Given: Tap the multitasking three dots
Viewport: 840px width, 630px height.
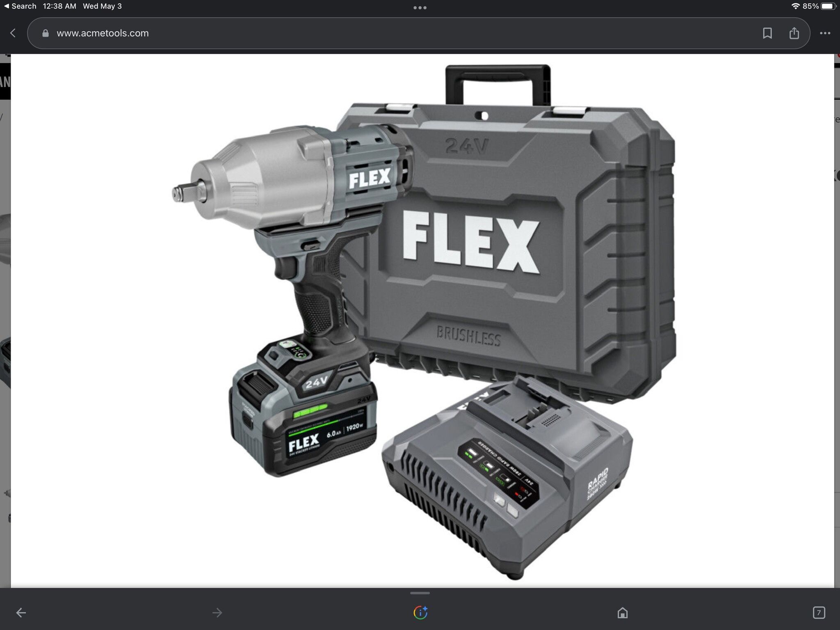Looking at the screenshot, I should (x=420, y=7).
